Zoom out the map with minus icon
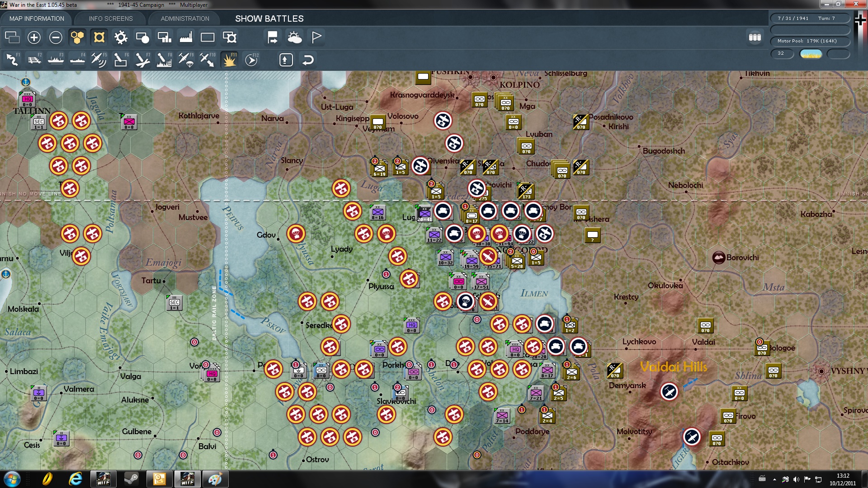 click(x=56, y=38)
